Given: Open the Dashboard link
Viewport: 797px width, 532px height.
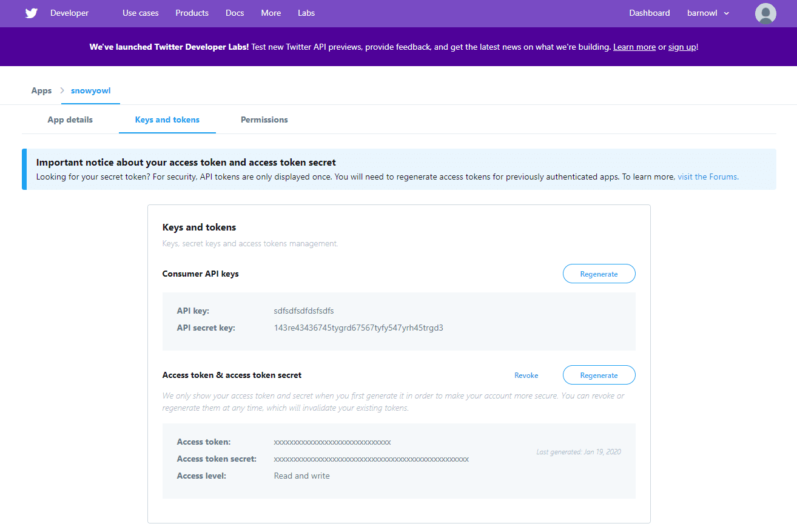Looking at the screenshot, I should (649, 13).
